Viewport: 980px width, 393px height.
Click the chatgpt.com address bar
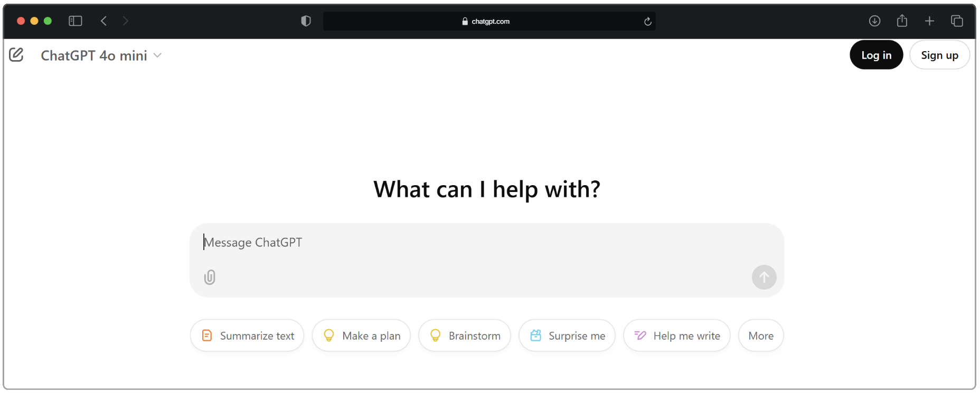tap(489, 21)
